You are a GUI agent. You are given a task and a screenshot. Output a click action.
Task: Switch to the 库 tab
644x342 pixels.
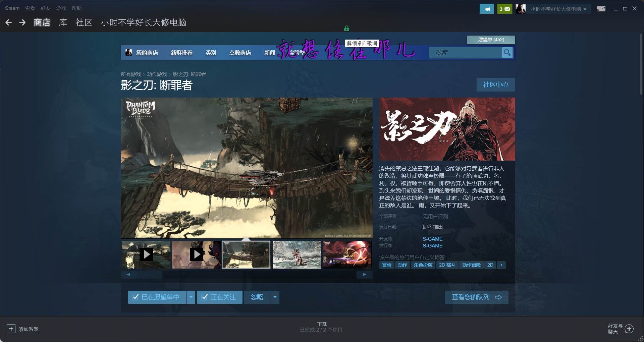63,22
